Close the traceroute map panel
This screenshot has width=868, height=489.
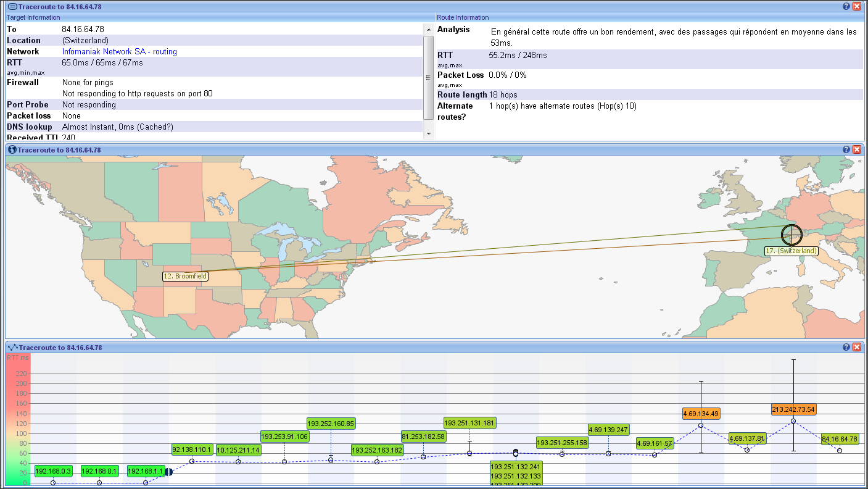coord(857,149)
